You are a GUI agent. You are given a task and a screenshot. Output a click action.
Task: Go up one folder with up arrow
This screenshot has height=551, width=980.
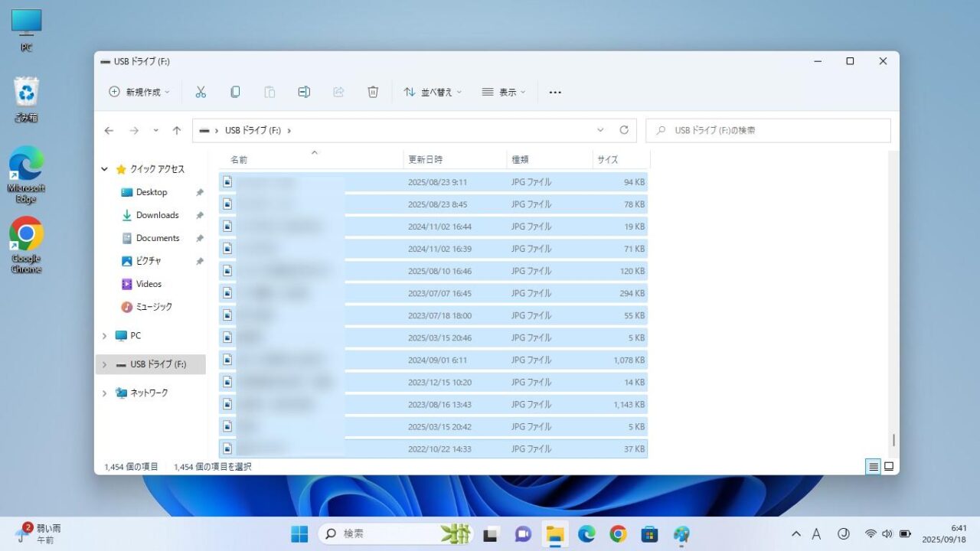click(177, 131)
